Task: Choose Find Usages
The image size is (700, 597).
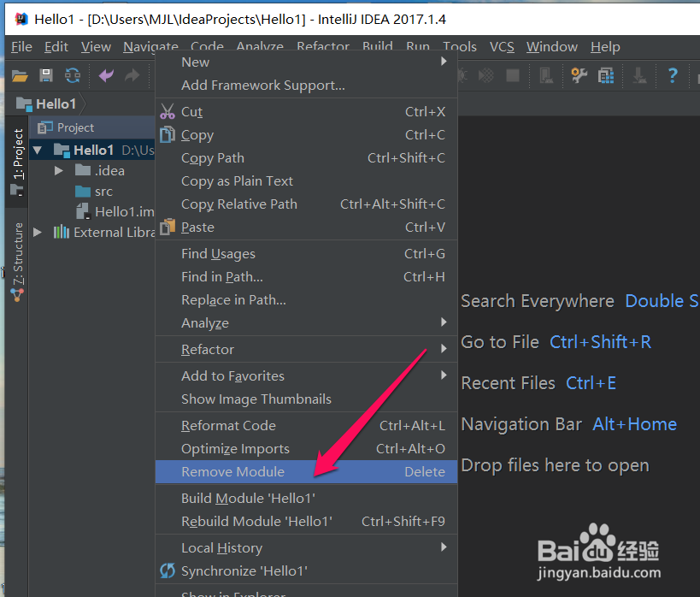Action: click(306, 253)
